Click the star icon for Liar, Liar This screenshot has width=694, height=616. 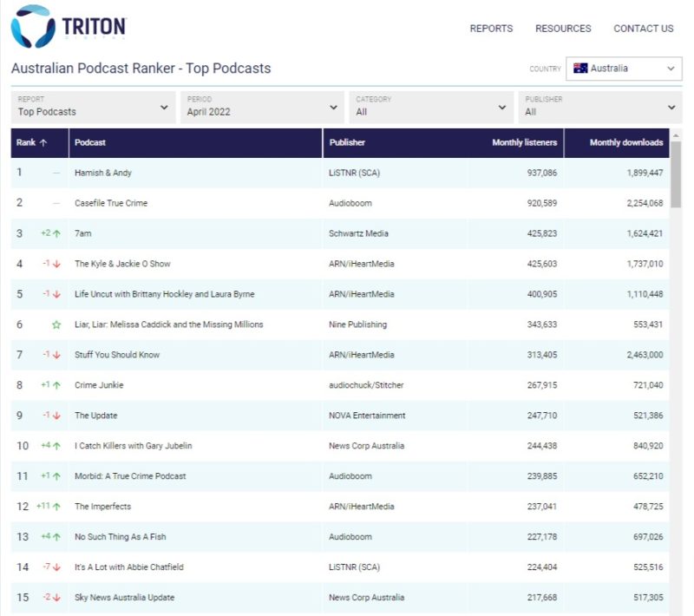coord(56,324)
